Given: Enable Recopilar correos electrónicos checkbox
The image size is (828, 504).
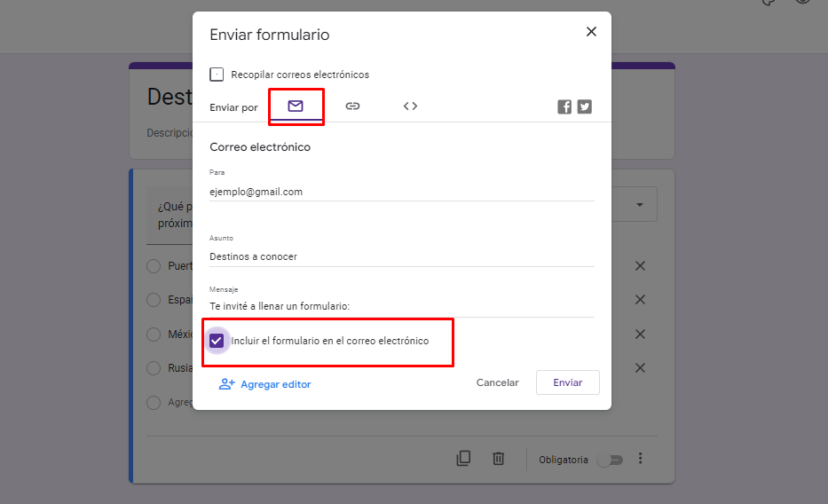Looking at the screenshot, I should (217, 75).
